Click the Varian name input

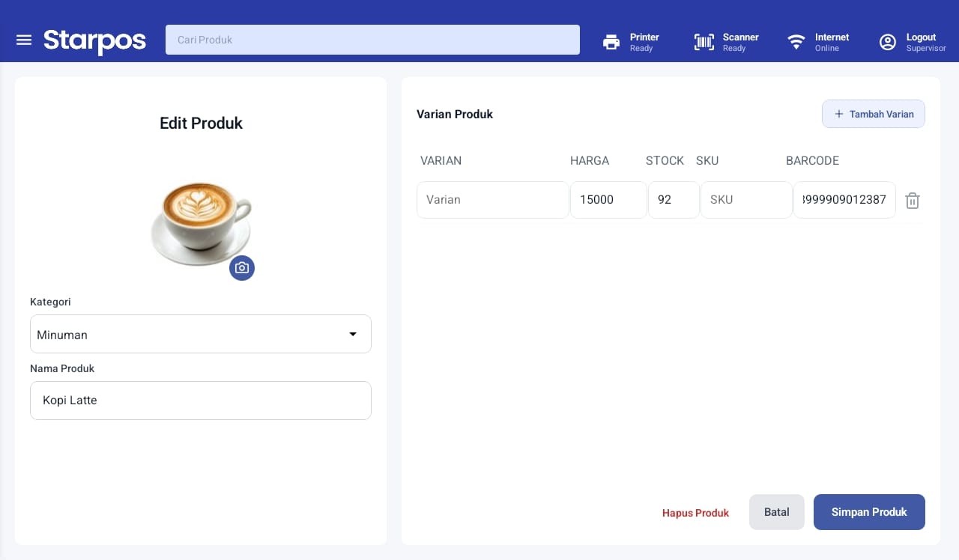[x=493, y=200]
